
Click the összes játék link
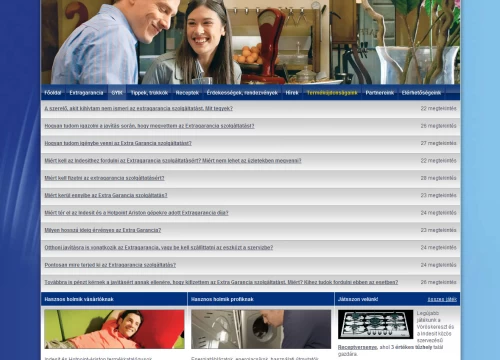coord(442,299)
